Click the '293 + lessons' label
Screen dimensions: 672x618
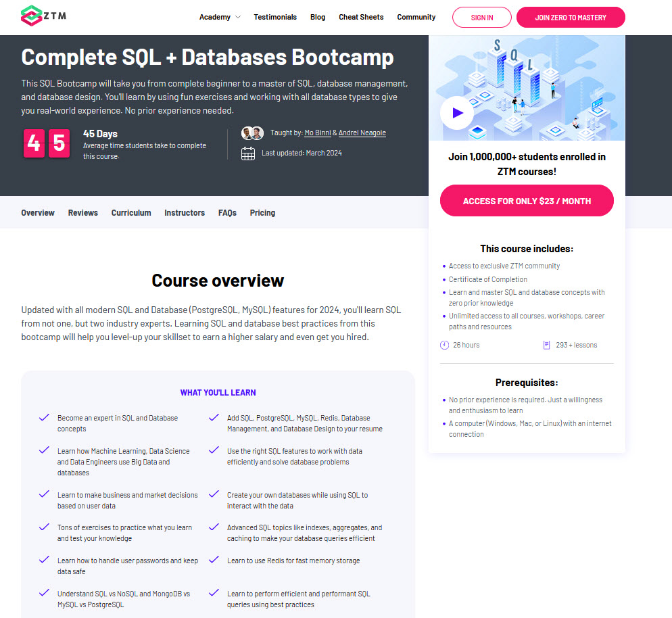tap(577, 345)
